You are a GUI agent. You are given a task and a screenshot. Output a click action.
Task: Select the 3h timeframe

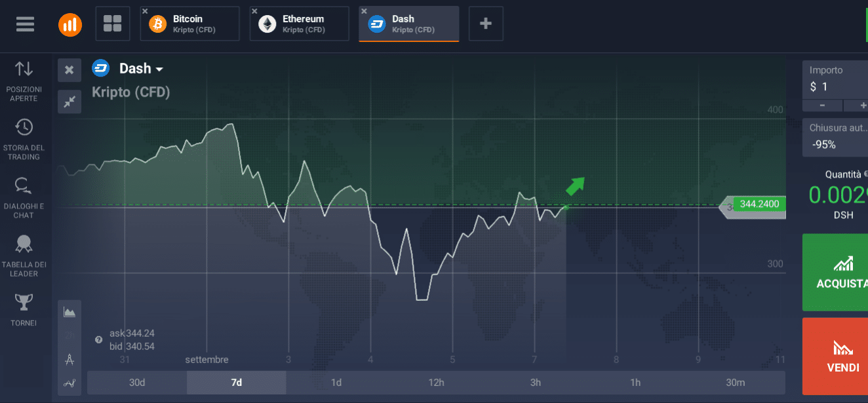click(x=536, y=383)
